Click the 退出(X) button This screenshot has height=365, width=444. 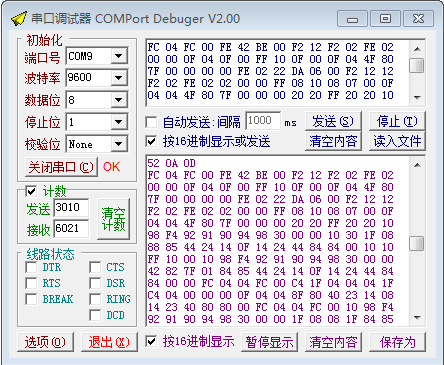[x=109, y=342]
